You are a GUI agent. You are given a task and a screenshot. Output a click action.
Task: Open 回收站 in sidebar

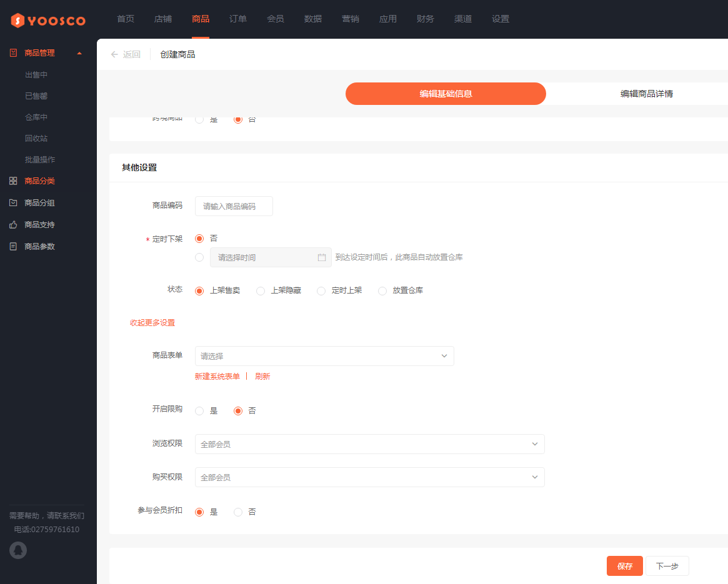[x=36, y=138]
